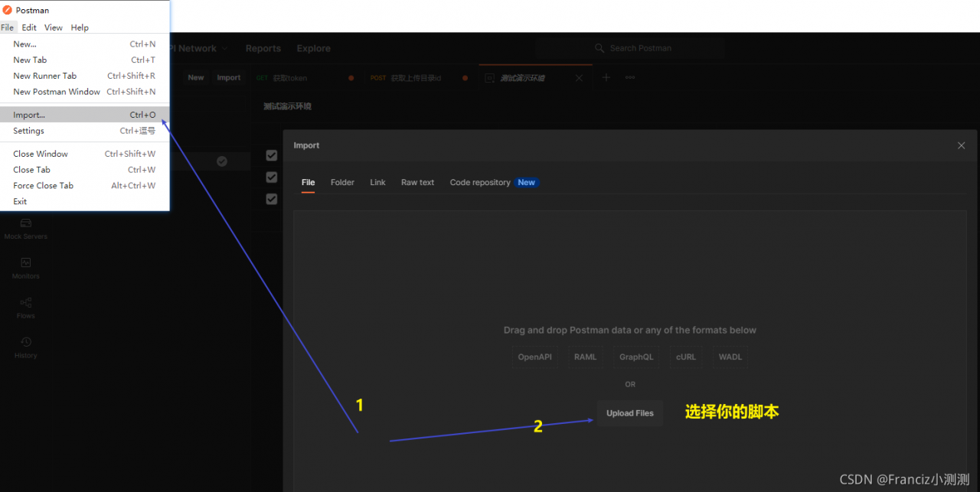Choose Close Tab menu entry
This screenshot has width=980, height=492.
[84, 170]
